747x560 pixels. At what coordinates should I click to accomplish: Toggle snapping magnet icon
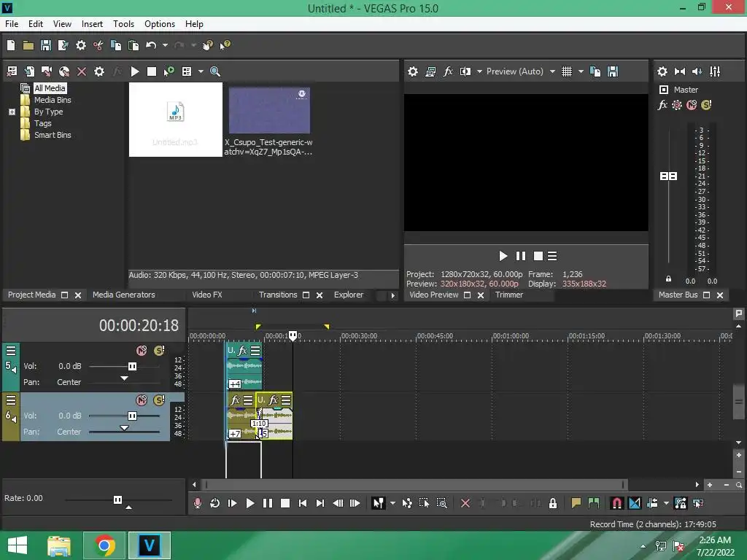pos(617,503)
